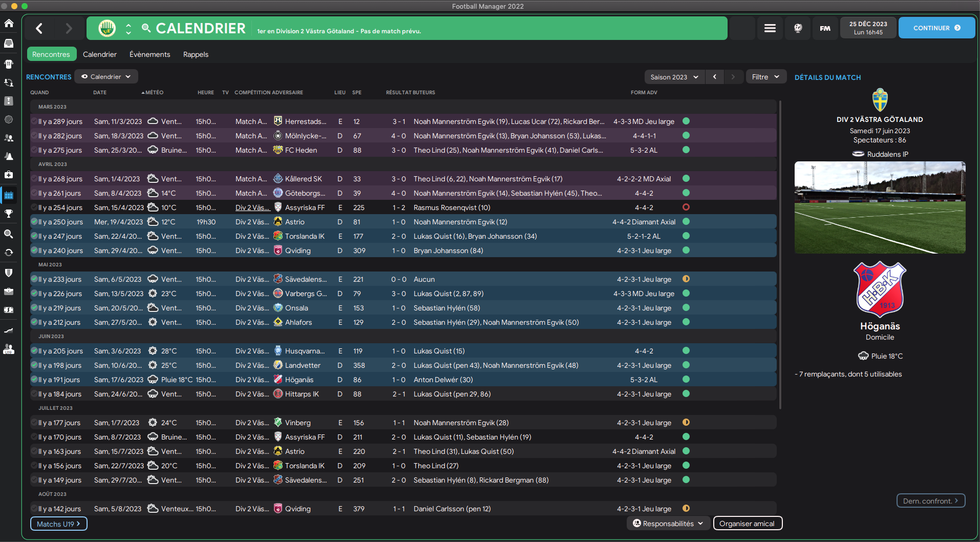
Task: Open the Filtre dropdown
Action: [765, 77]
